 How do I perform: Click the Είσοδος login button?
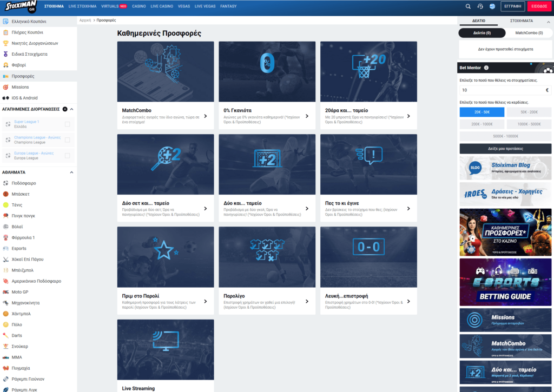click(x=539, y=6)
